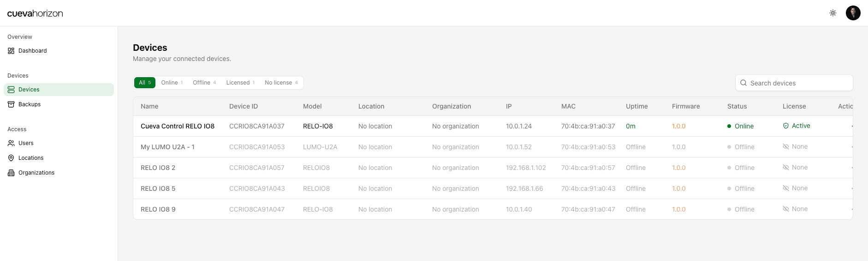Click the Active license shield icon
868x261 pixels.
(x=786, y=126)
